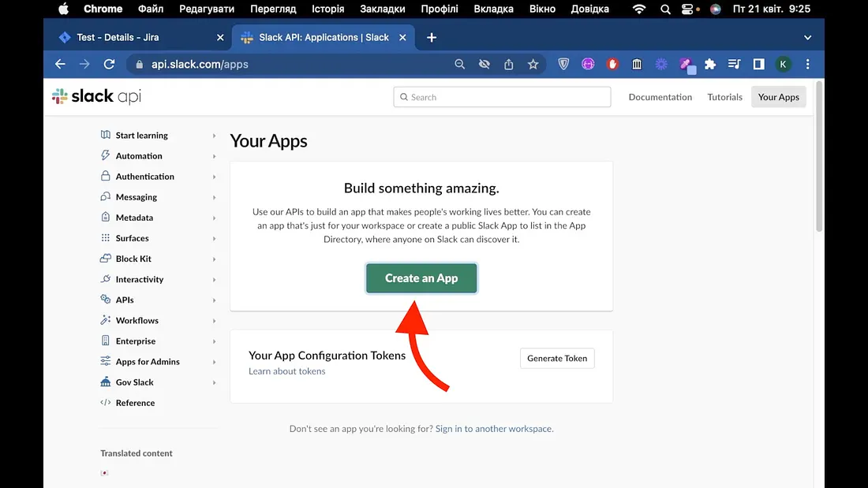Expand the Authentication section arrow
This screenshot has height=488, width=868.
click(x=214, y=177)
